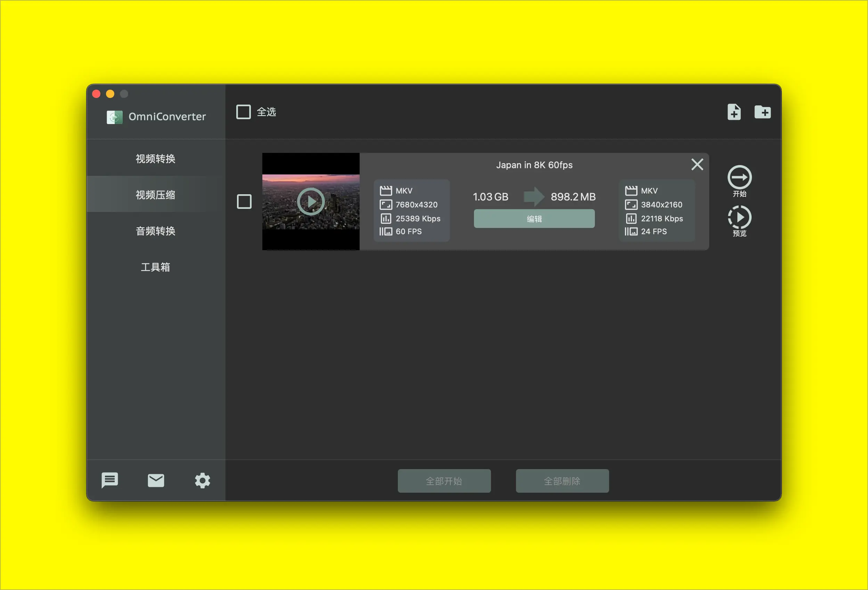Switch to 音频转换 tab

coord(155,231)
